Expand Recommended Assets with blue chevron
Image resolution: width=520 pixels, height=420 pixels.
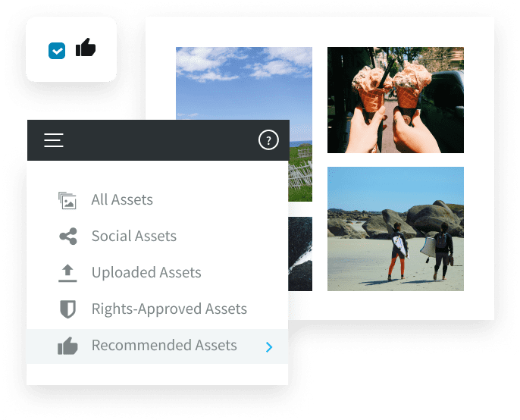click(269, 347)
